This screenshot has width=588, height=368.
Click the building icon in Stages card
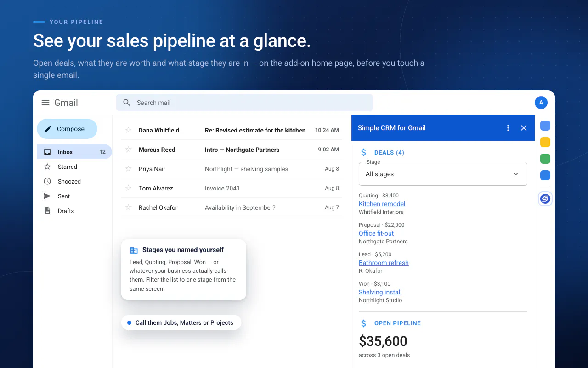134,250
